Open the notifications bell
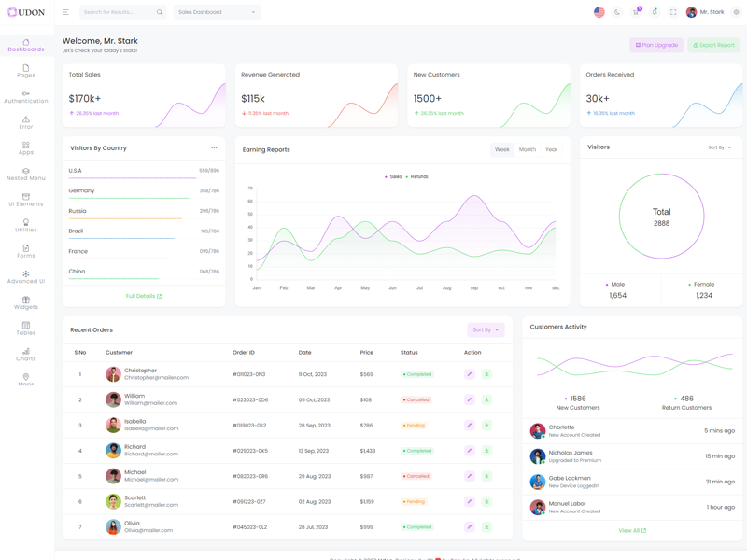This screenshot has height=560, width=747. point(655,12)
